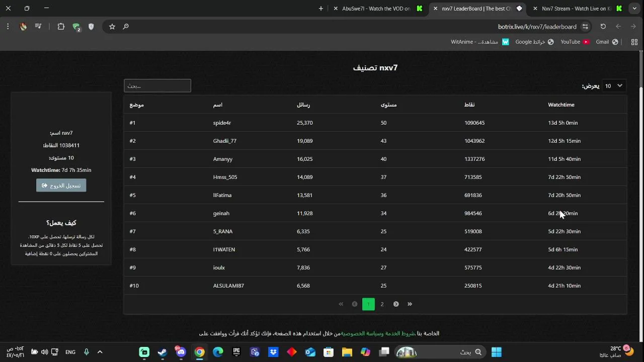Open Microsoft Store from the taskbar
Viewport: 644px width, 362px height.
329,352
